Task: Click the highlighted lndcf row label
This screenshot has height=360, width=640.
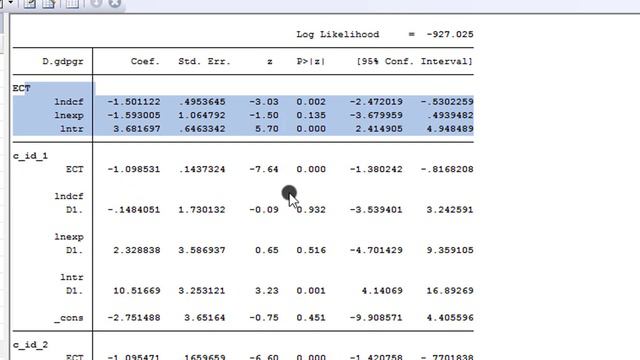Action: (69, 102)
